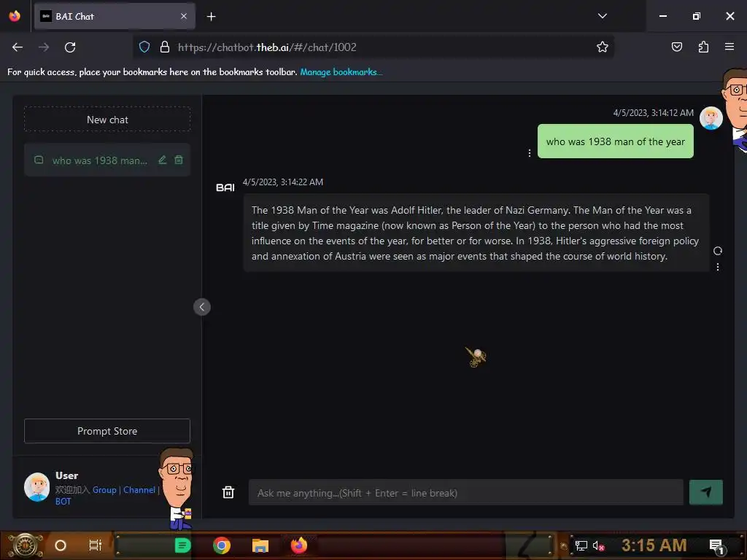Screen dimensions: 747x560
Task: Collapse the sidebar with the chevron button
Action: coord(202,307)
